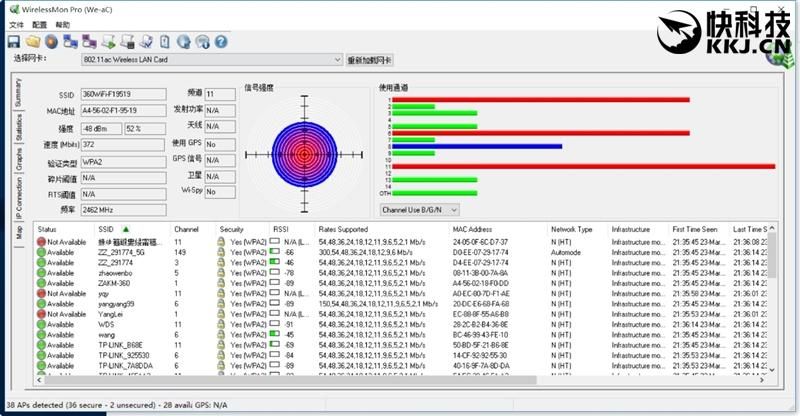Sort list by SSID column header
The image size is (800, 416).
[106, 229]
